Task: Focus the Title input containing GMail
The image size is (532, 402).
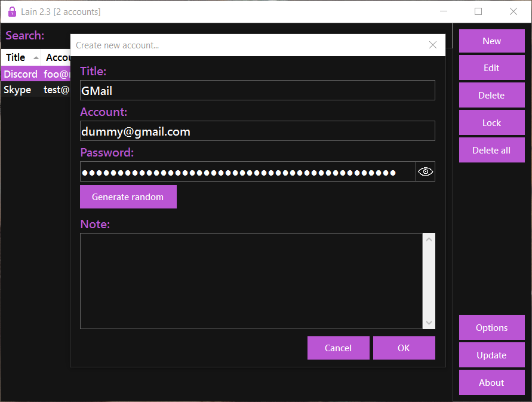Action: tap(257, 90)
